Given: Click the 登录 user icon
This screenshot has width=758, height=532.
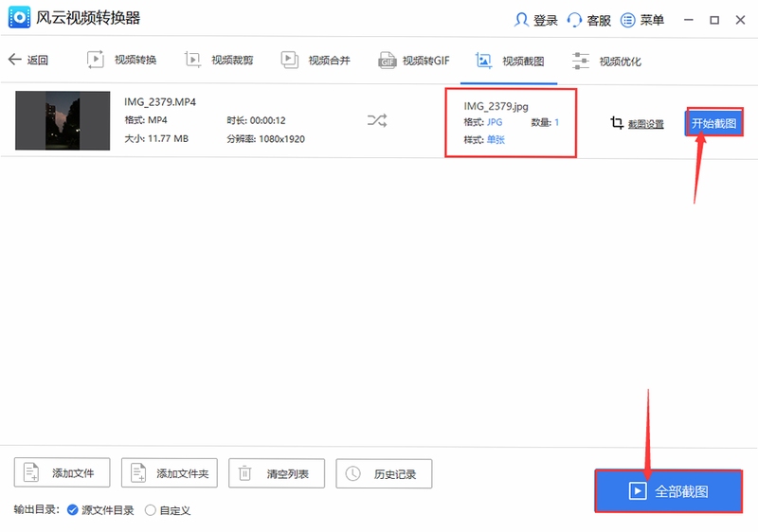Looking at the screenshot, I should (x=521, y=20).
